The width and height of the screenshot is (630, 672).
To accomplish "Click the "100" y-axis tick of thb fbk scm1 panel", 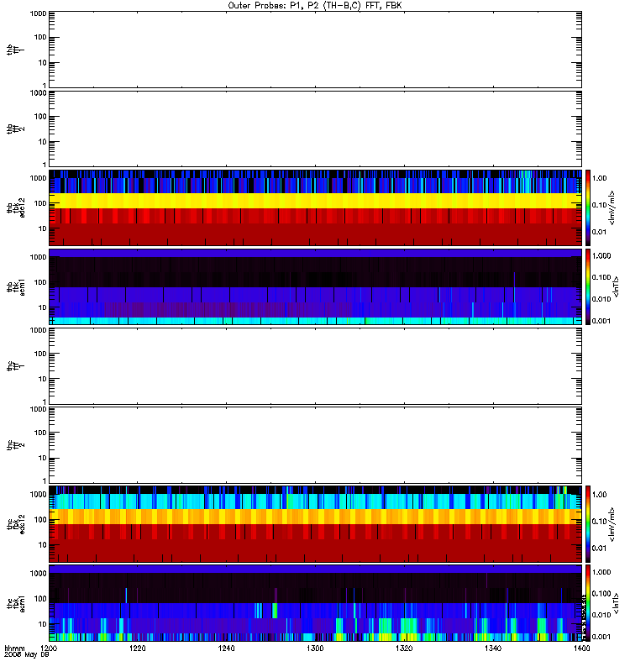I will [40, 282].
